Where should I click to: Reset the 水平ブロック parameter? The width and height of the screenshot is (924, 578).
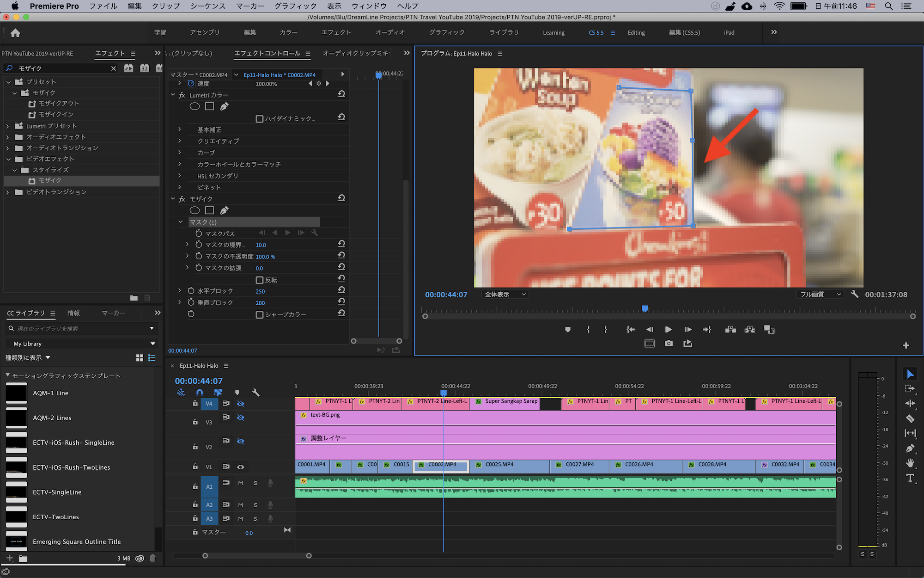(x=341, y=290)
